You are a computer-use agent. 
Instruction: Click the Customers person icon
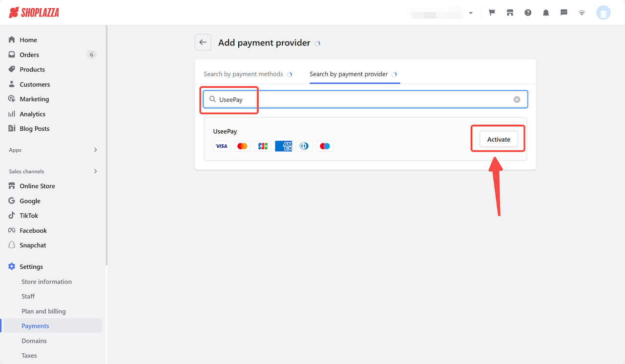pyautogui.click(x=12, y=84)
